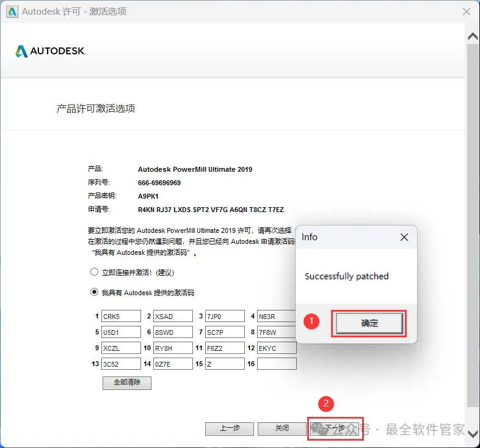Image resolution: width=480 pixels, height=448 pixels.
Task: Click activation code field 5 containing U5D1
Action: [122, 332]
